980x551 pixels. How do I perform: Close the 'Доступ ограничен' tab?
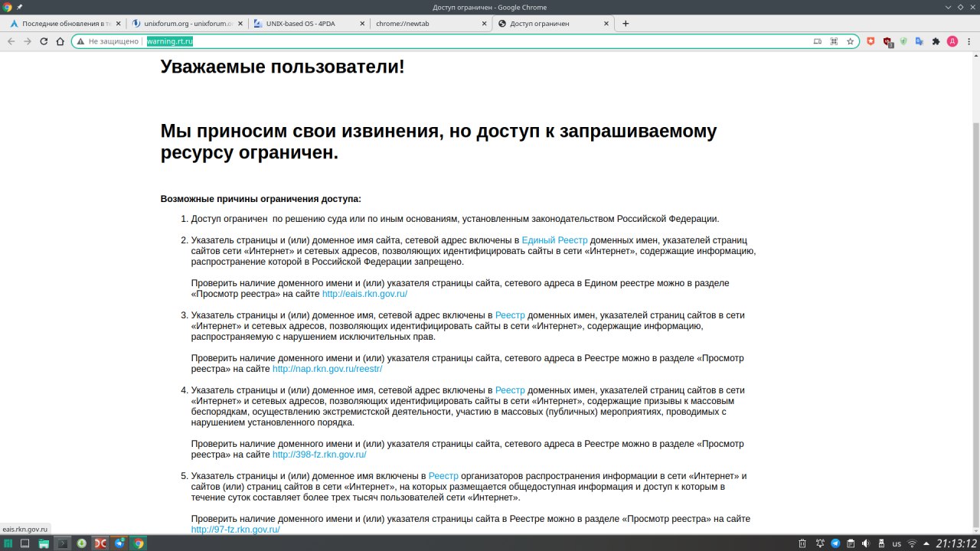(x=606, y=24)
